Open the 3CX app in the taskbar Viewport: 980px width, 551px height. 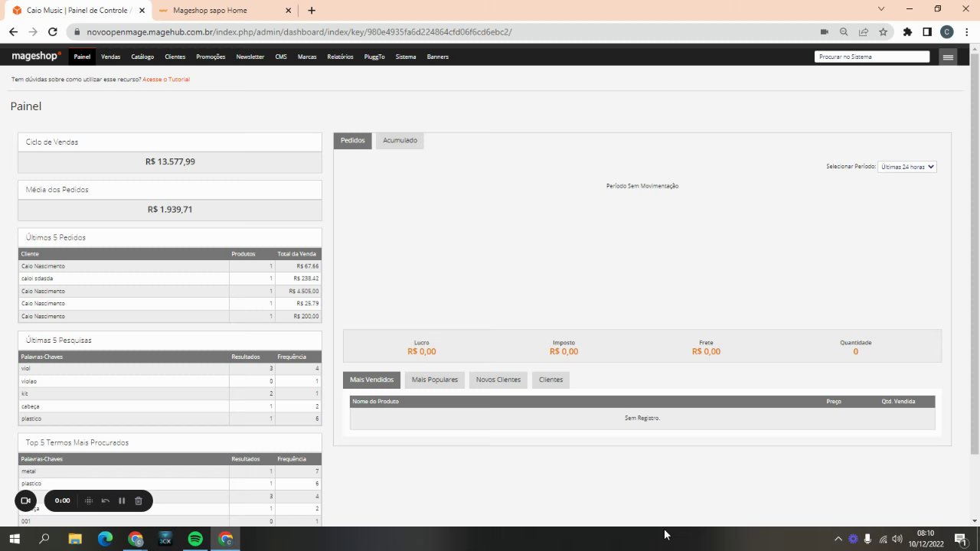click(165, 539)
